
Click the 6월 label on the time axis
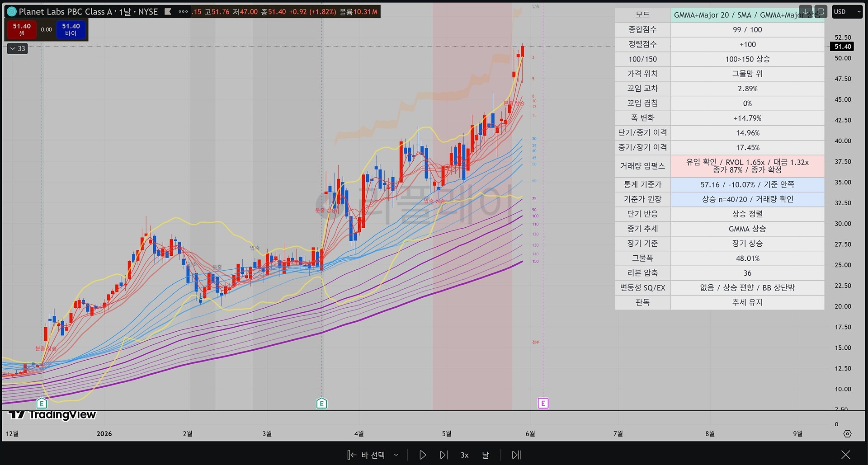[x=530, y=434]
